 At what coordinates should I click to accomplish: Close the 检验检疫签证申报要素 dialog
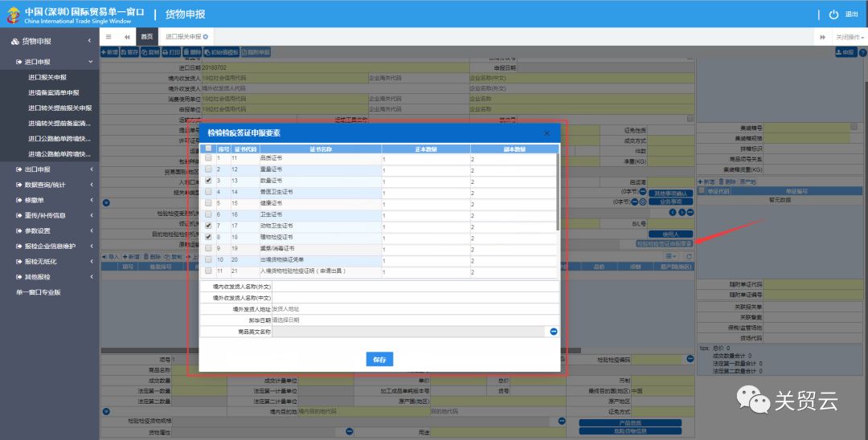(x=547, y=133)
